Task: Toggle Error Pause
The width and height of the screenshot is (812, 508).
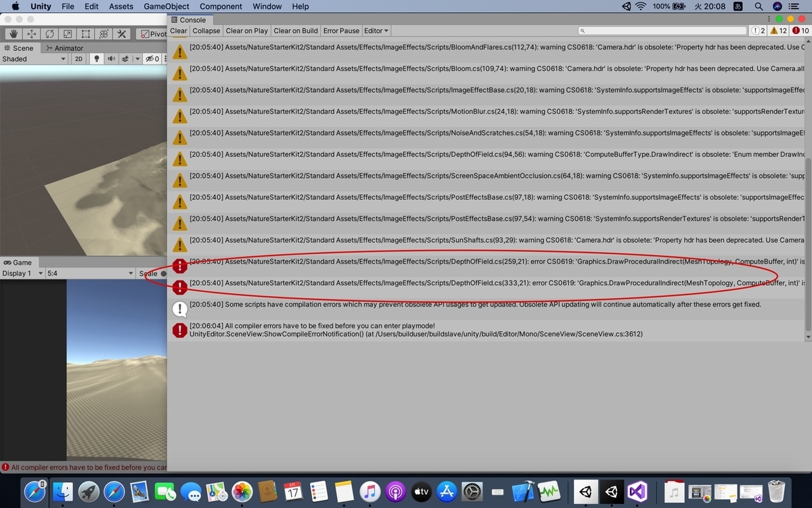Action: click(x=341, y=30)
